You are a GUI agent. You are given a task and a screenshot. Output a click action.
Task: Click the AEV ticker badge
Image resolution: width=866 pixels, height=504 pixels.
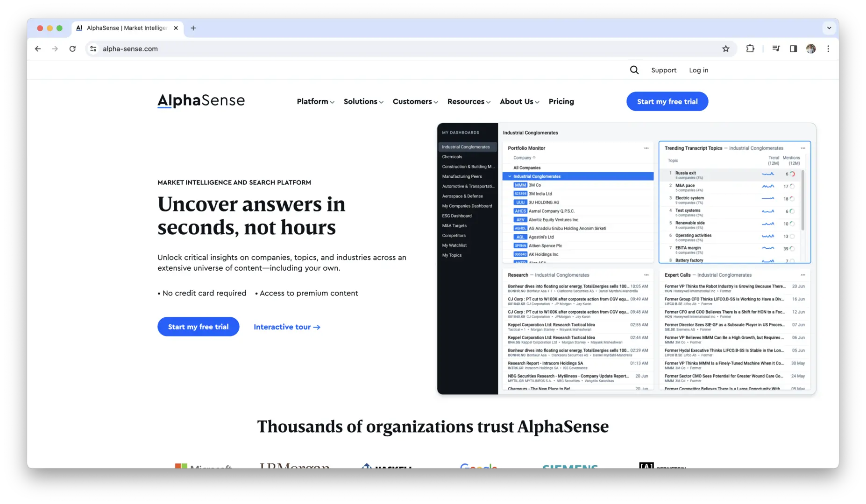(x=520, y=220)
